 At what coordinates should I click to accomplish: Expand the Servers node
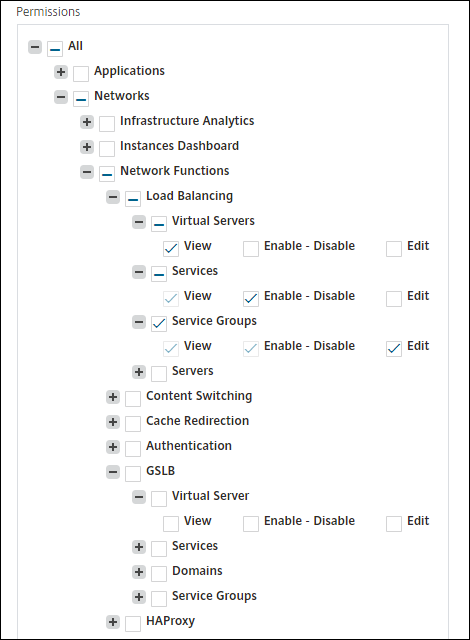139,371
